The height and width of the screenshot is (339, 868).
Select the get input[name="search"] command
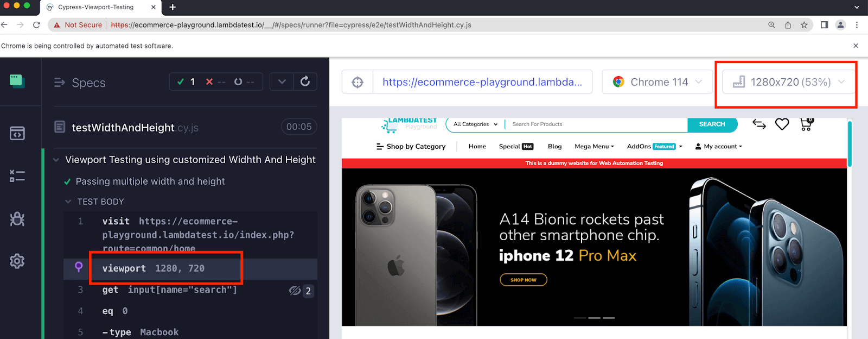190,290
